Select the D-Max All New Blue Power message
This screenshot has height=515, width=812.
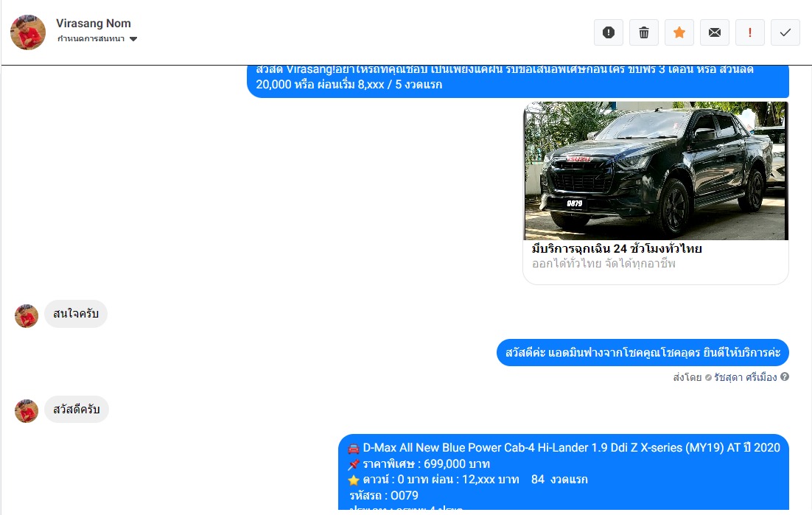[564, 472]
